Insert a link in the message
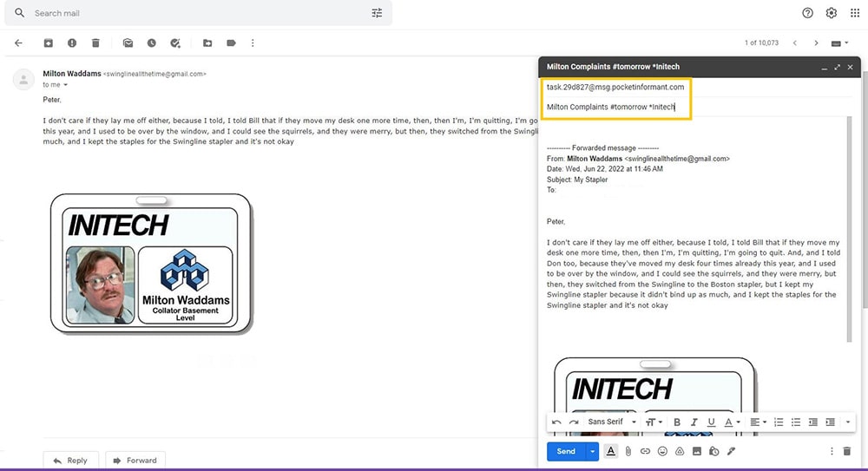This screenshot has width=868, height=471. coord(645,451)
